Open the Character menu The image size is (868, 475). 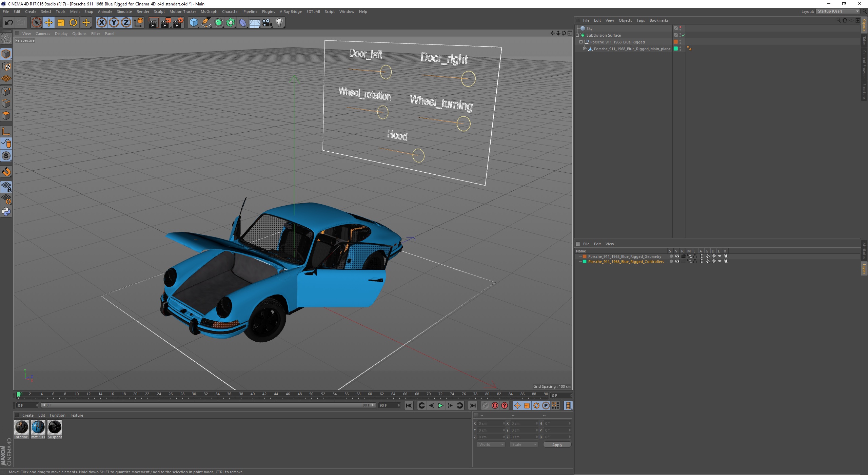pos(230,12)
